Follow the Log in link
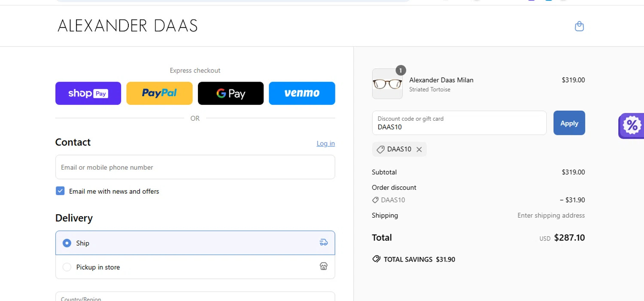The height and width of the screenshot is (301, 644). pos(325,143)
